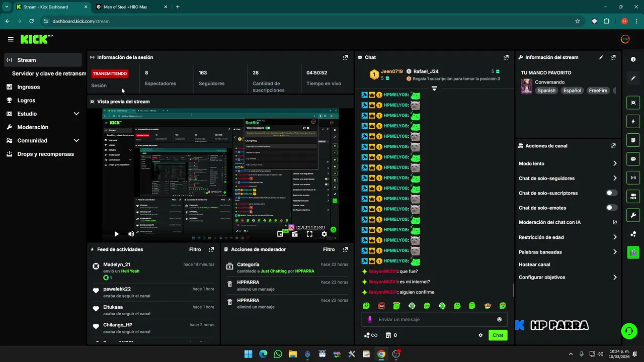Click the Spanish tag chip

click(x=546, y=90)
